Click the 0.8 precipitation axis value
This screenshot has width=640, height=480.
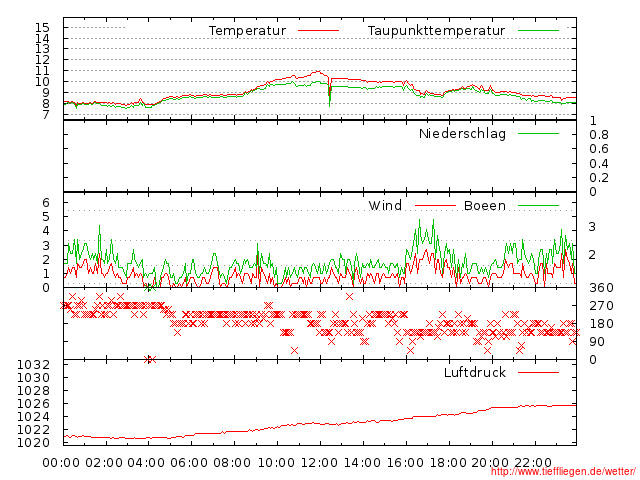tap(599, 135)
